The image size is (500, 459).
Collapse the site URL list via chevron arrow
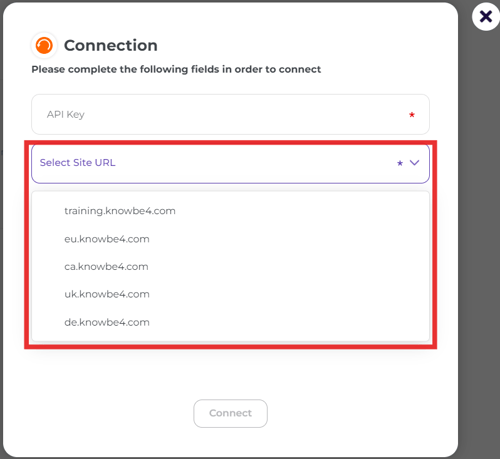(x=414, y=163)
